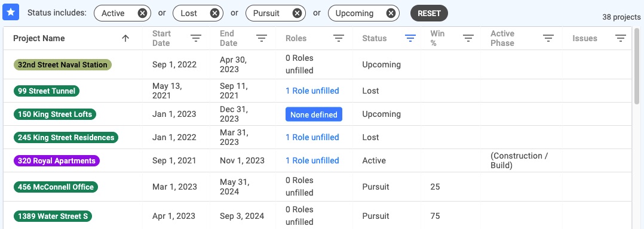This screenshot has height=229, width=644.
Task: Open the Issues column filter
Action: pos(621,38)
